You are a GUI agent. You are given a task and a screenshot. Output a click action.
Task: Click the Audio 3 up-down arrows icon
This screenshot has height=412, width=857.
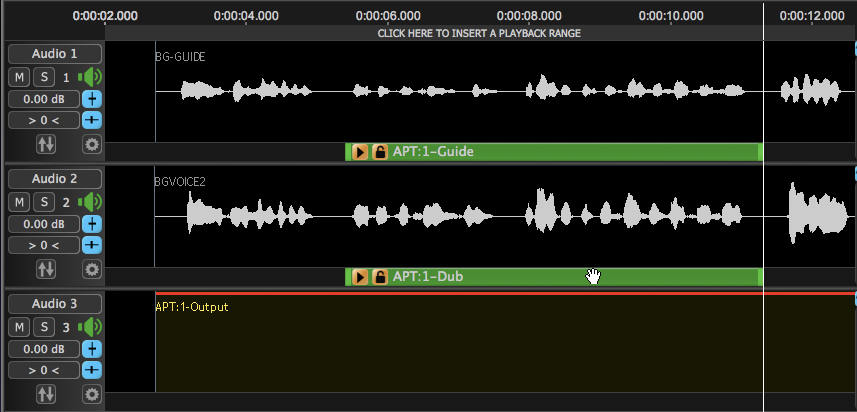pyautogui.click(x=46, y=394)
